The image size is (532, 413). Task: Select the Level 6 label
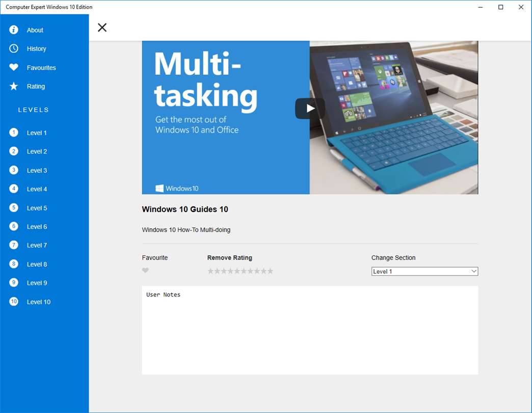point(37,227)
